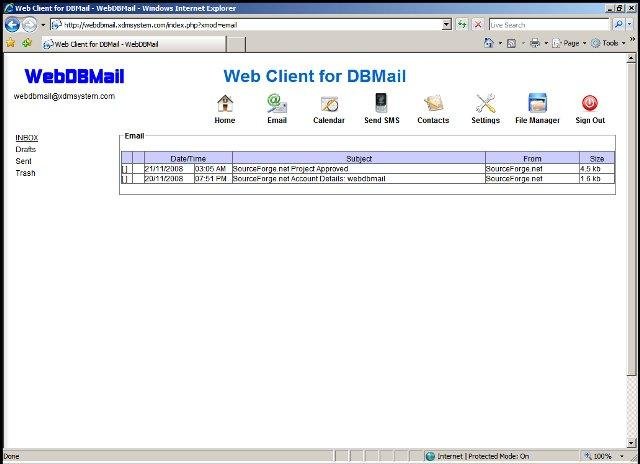Click the browser Back arrow button
This screenshot has height=464, width=640.
click(x=12, y=25)
